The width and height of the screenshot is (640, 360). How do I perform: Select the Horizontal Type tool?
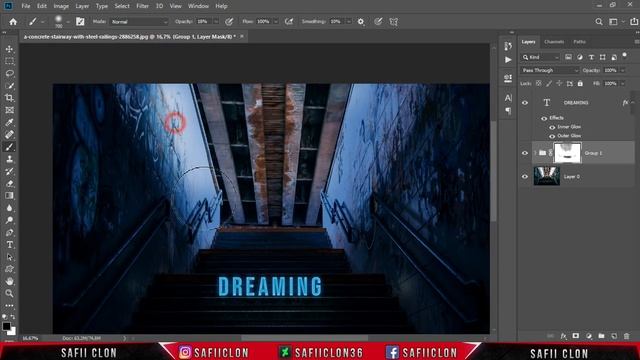click(9, 245)
